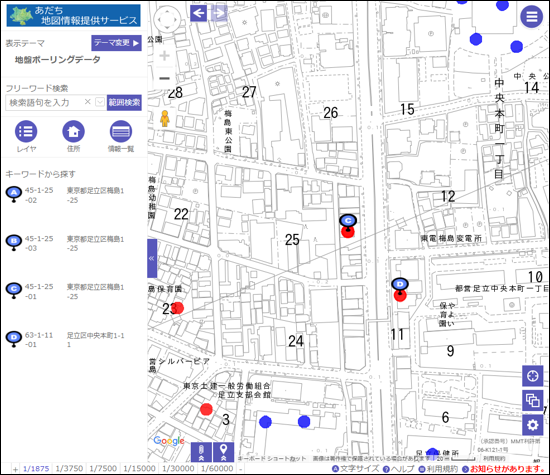The width and height of the screenshot is (550, 475).
Task: Click the map zoom in plus button
Action: click(x=164, y=56)
